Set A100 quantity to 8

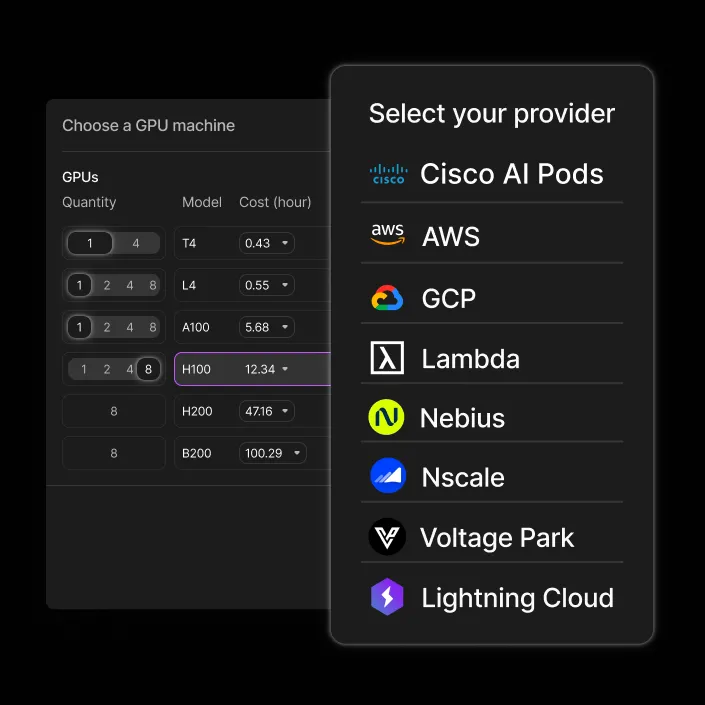tap(153, 327)
